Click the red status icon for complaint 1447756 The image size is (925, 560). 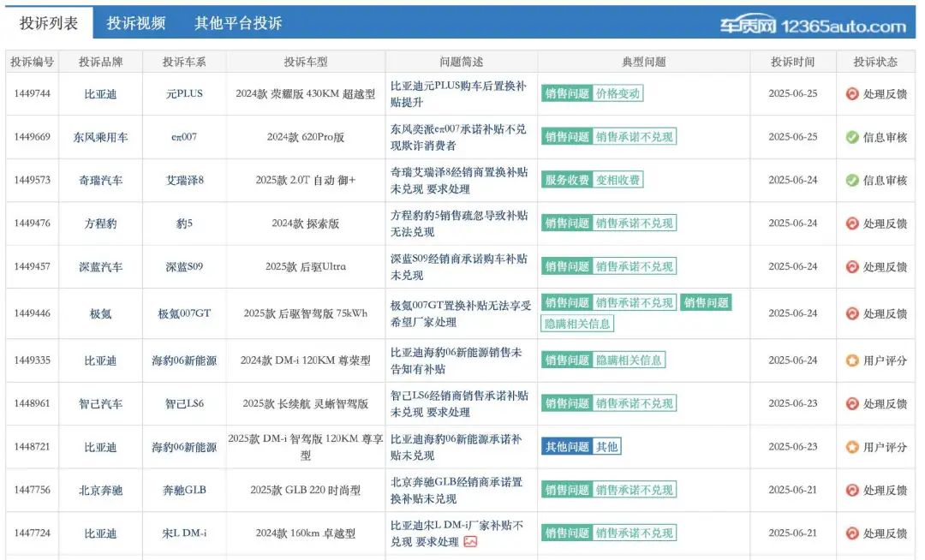852,491
